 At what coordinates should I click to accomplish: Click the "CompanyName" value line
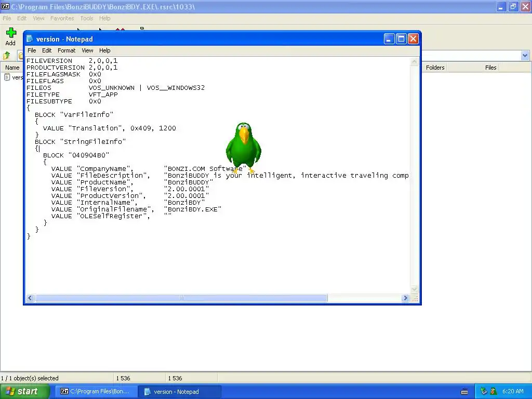[x=149, y=169]
